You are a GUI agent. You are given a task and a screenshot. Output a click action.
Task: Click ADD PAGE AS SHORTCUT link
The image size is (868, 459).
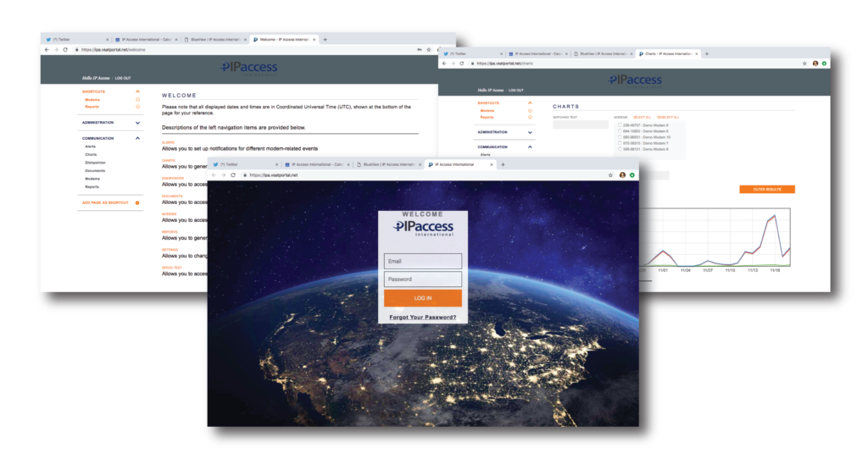coord(105,203)
